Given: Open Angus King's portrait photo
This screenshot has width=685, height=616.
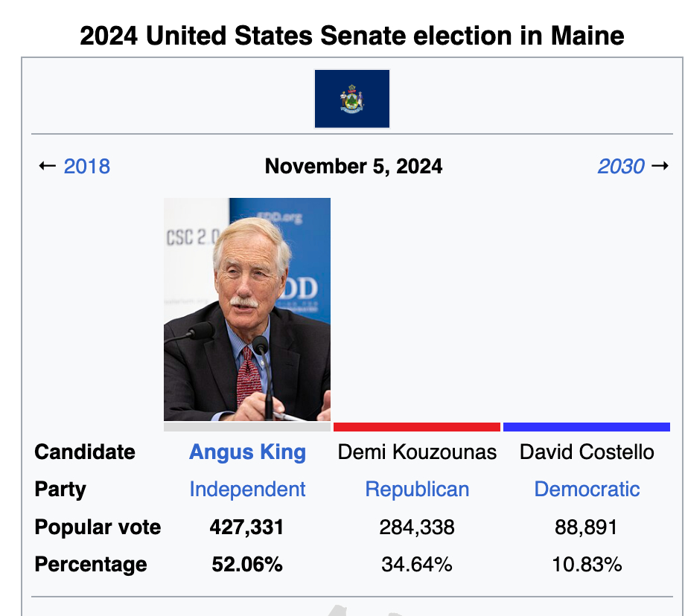Looking at the screenshot, I should pyautogui.click(x=247, y=309).
